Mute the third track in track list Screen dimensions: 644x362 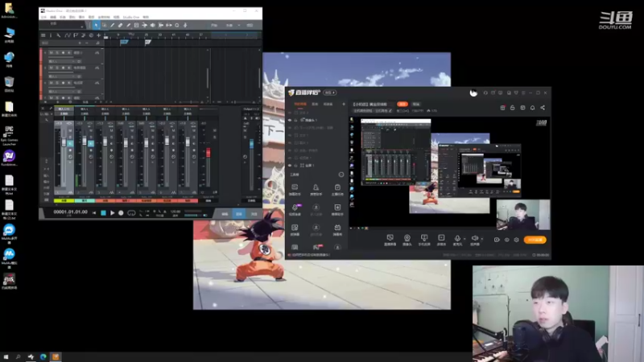point(52,83)
